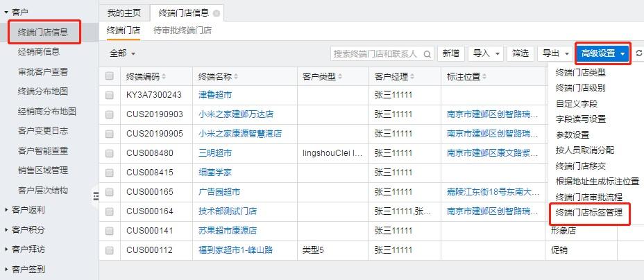Open the 苏果超市康源店 link

point(227,231)
